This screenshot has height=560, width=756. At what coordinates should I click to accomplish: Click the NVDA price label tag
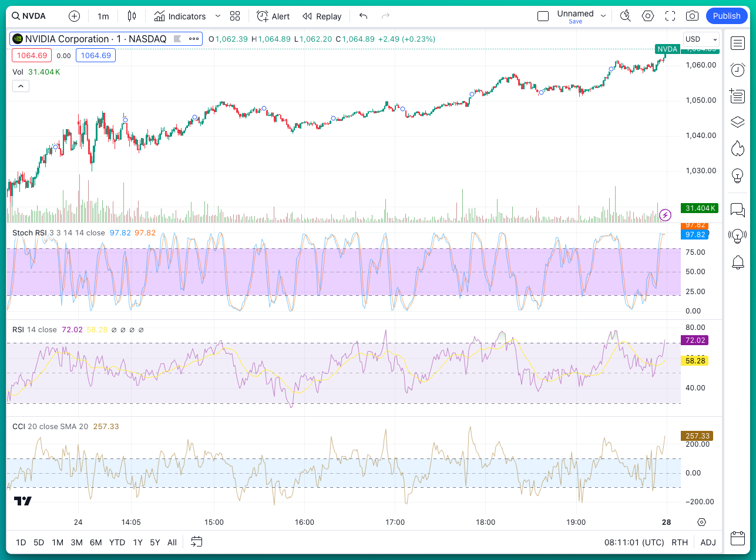[667, 49]
